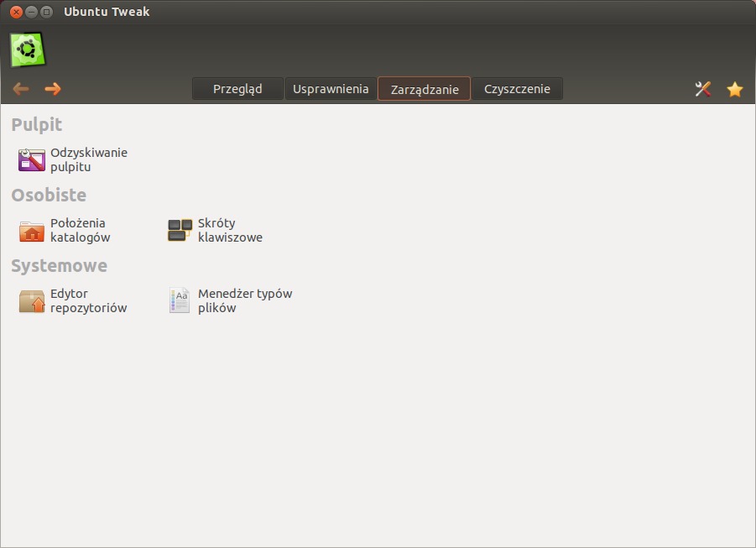Minimize the Ubuntu Tweak window

(31, 12)
